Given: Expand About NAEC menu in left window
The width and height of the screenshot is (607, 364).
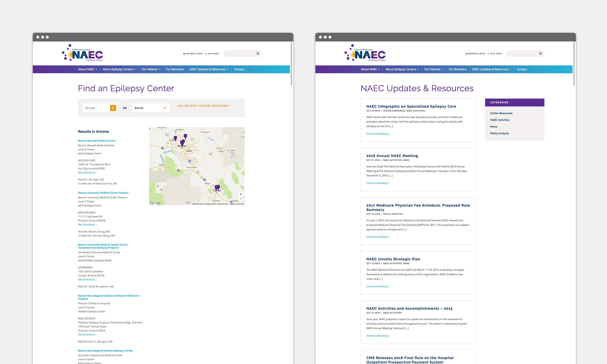Looking at the screenshot, I should tap(88, 69).
